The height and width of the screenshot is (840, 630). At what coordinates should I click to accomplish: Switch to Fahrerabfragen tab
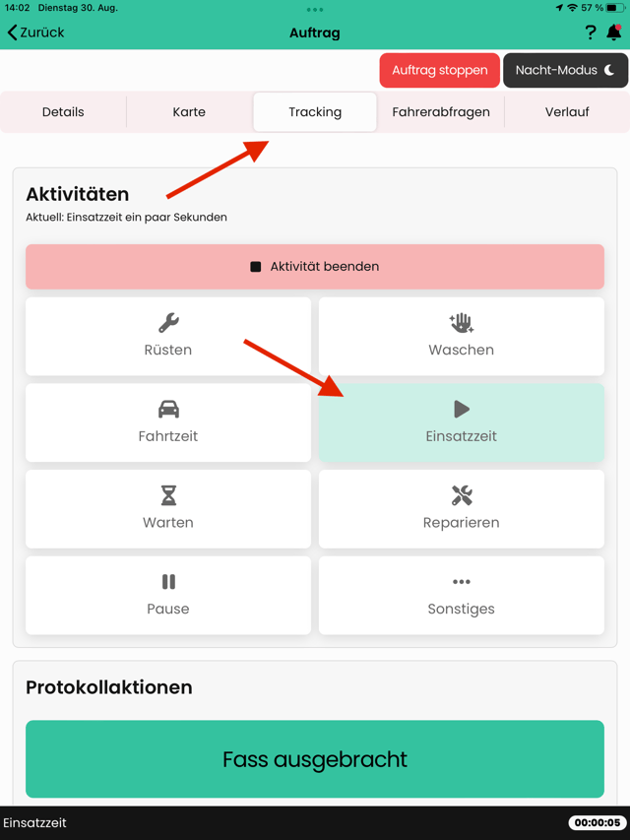(x=441, y=112)
